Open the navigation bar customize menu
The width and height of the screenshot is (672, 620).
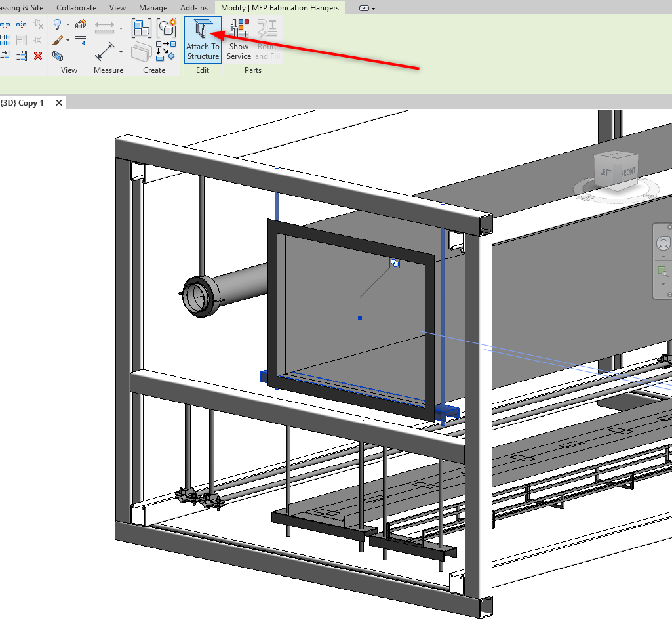coord(669,295)
